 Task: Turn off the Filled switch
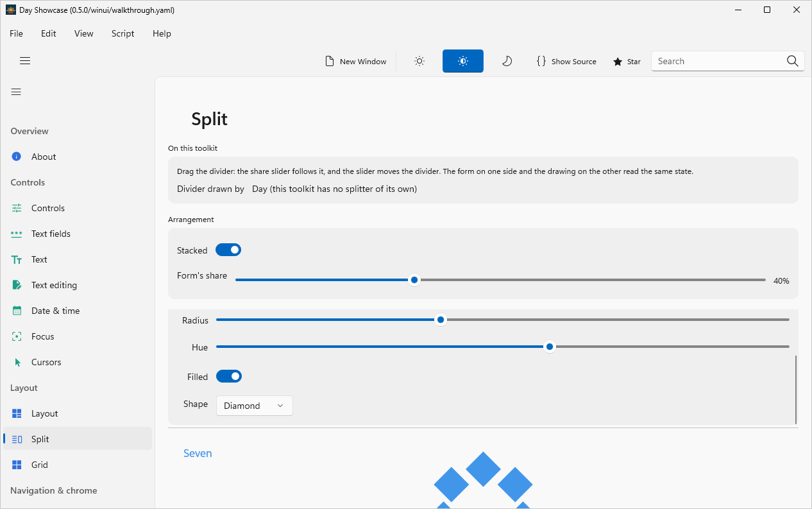(229, 376)
